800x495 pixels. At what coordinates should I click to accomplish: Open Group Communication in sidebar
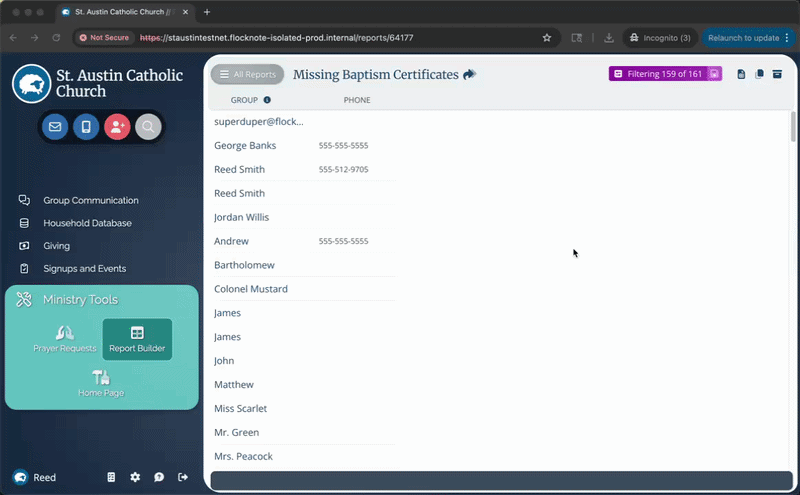pos(91,201)
